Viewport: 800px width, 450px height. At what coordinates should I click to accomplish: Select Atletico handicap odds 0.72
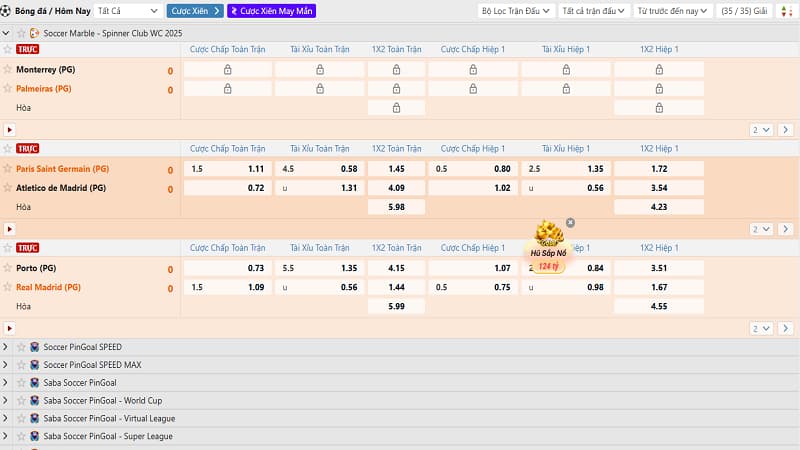pos(228,188)
